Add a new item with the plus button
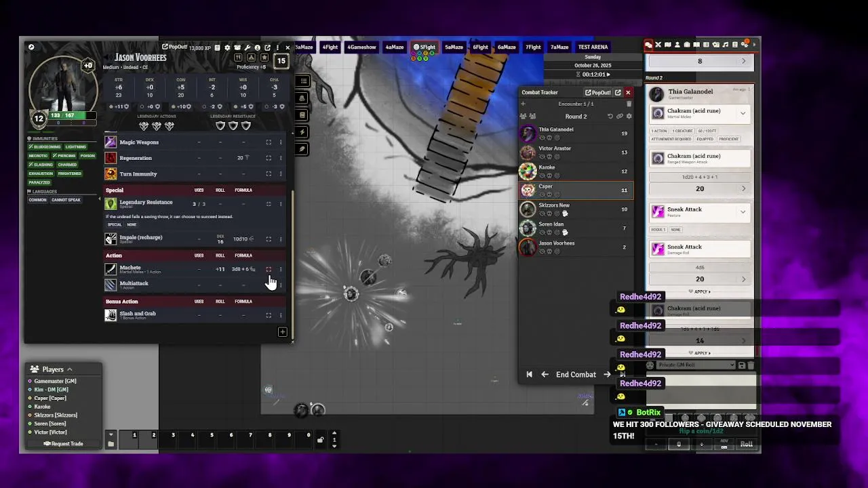The width and height of the screenshot is (868, 488). (x=282, y=332)
